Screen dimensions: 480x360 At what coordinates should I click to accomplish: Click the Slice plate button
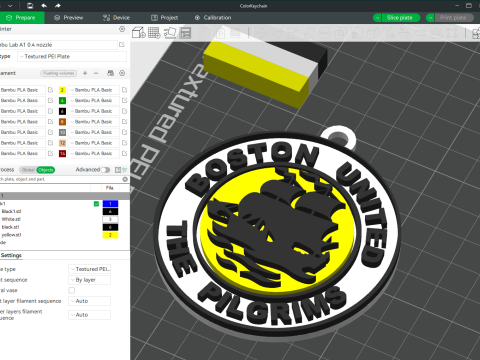[400, 18]
